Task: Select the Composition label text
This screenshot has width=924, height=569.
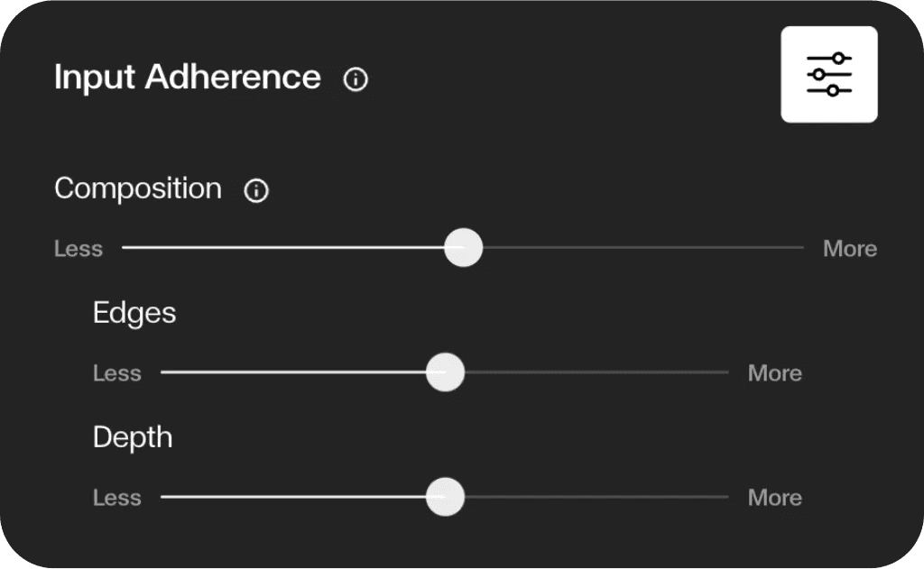Action: coord(138,189)
